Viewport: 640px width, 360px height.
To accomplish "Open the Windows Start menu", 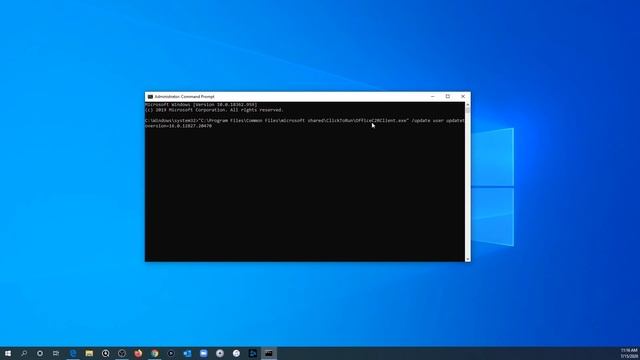I will point(8,353).
